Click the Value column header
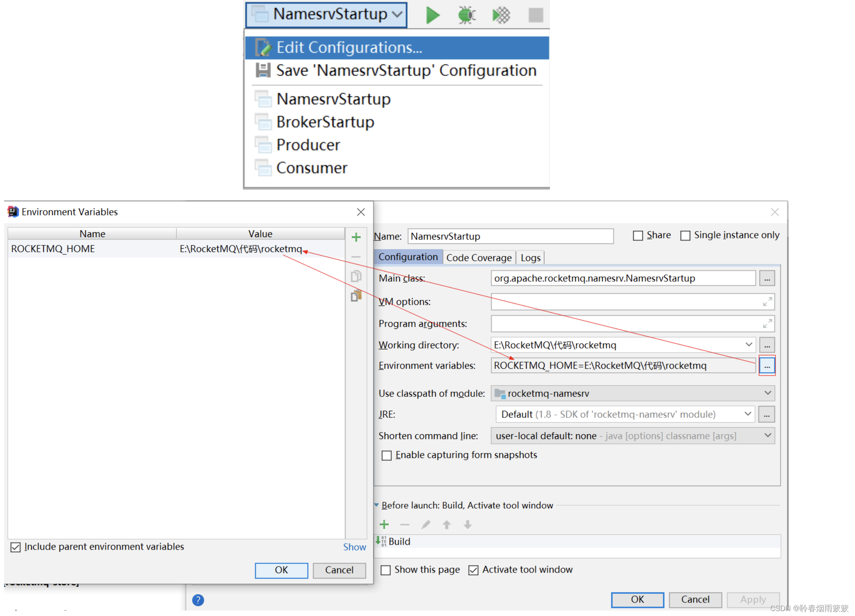 click(260, 234)
